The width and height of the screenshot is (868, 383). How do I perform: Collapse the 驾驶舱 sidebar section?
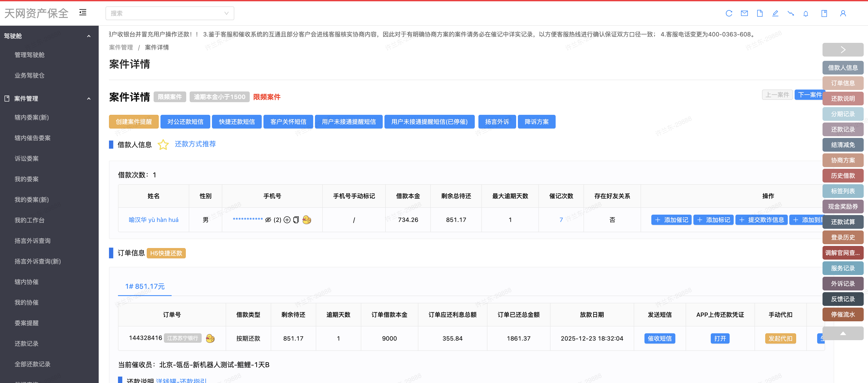pyautogui.click(x=89, y=36)
